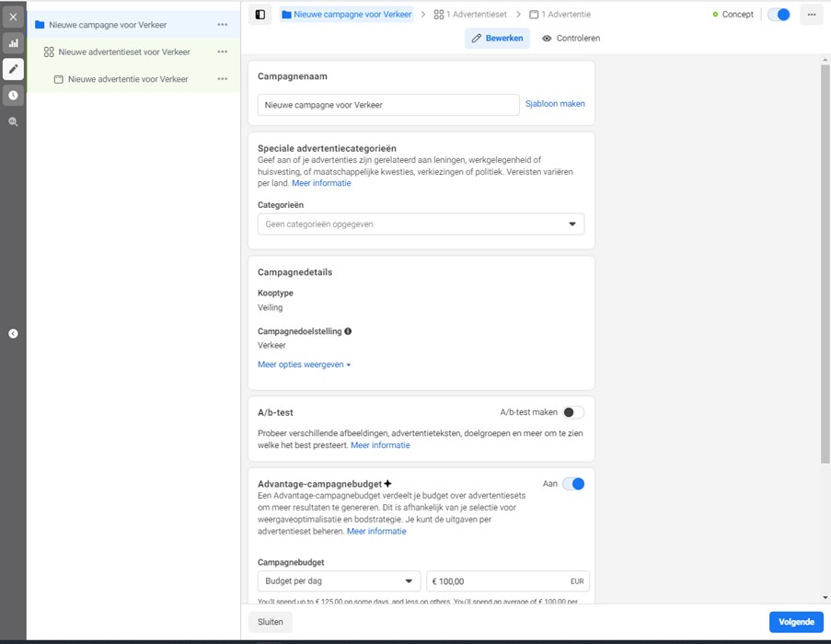Open Meer informatie link in A/b-test section
This screenshot has height=644, width=831.
click(380, 445)
